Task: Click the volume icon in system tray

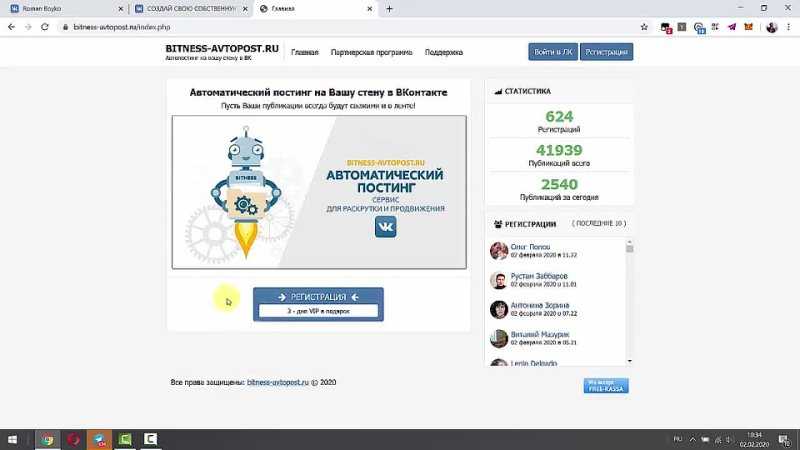Action: point(729,439)
